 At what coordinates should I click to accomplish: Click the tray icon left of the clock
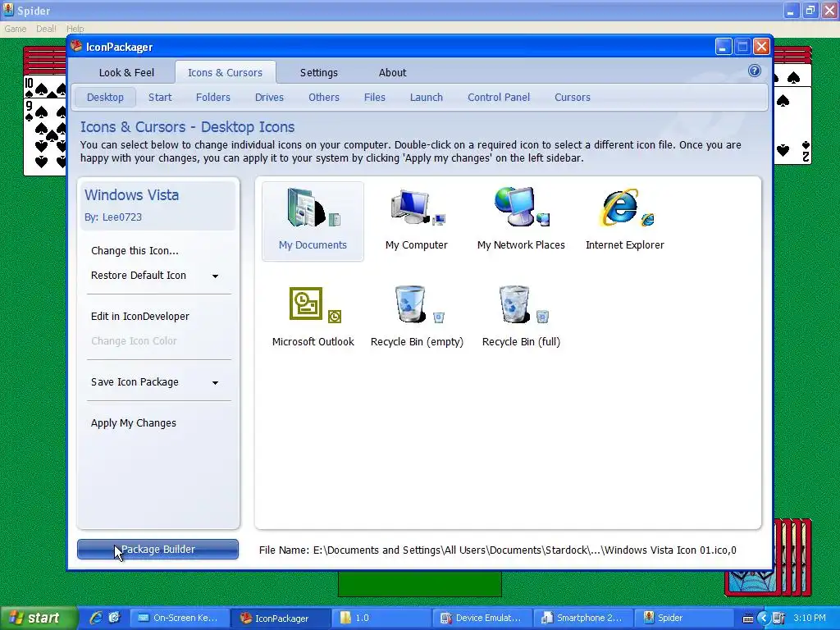pos(778,619)
